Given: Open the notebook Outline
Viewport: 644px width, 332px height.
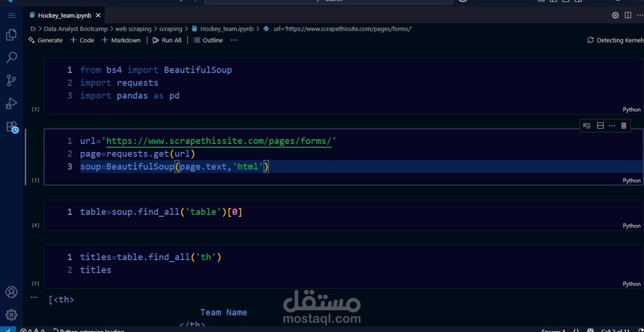Looking at the screenshot, I should [x=208, y=40].
